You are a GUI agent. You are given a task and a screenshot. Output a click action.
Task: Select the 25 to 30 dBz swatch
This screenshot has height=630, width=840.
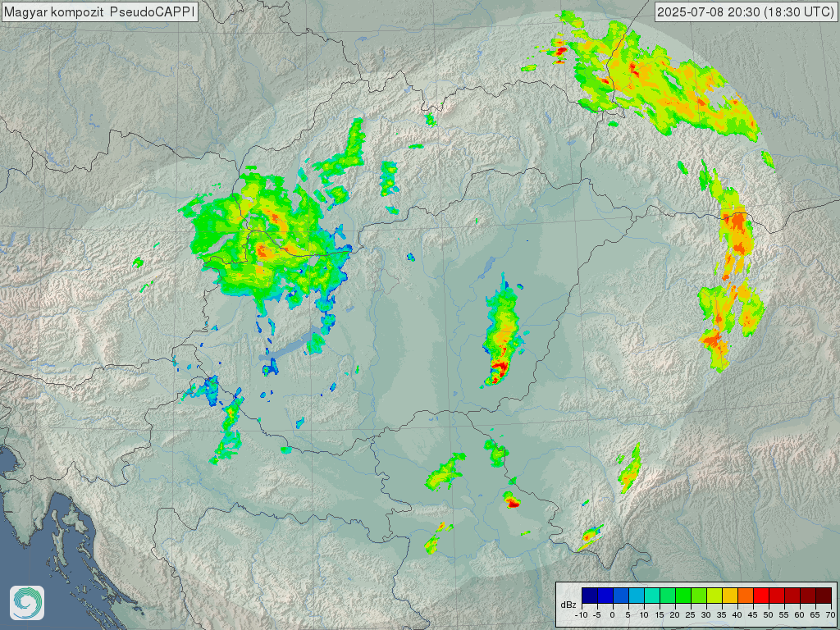(x=699, y=596)
